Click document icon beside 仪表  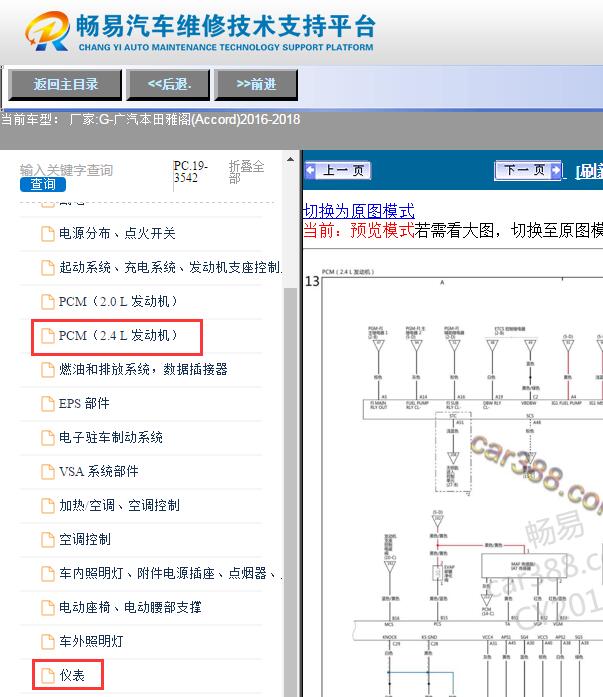tap(48, 676)
